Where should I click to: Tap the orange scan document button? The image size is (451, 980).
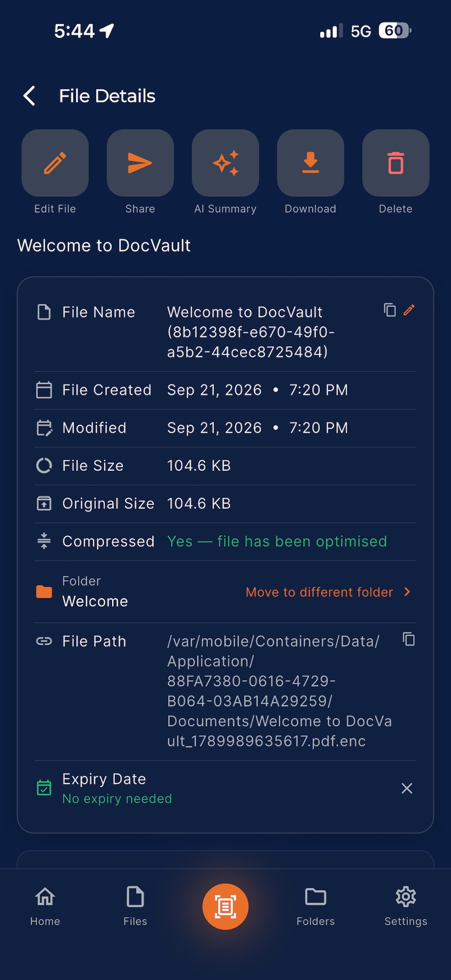[225, 907]
